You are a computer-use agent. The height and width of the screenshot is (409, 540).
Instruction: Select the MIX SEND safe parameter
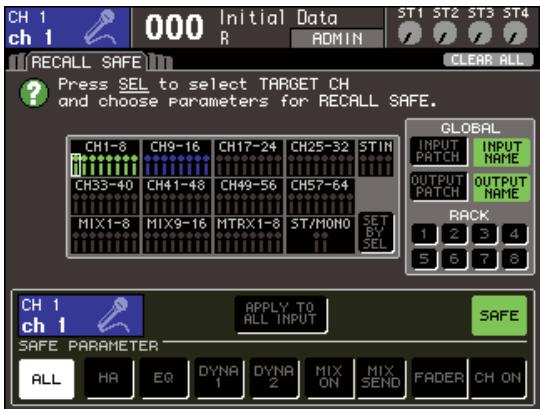point(381,378)
